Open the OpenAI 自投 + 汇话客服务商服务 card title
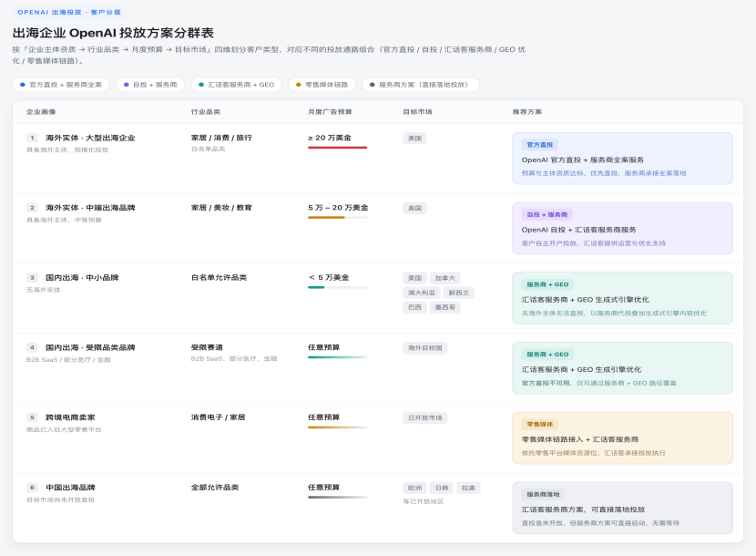The image size is (756, 556). click(x=578, y=230)
